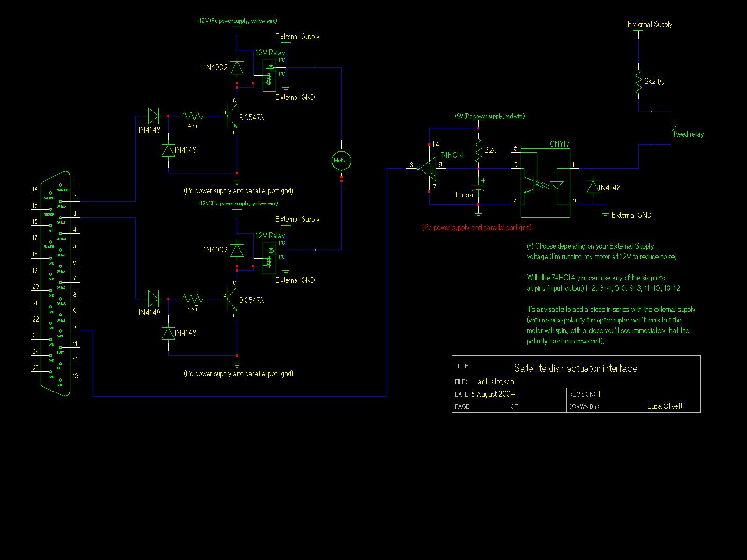The width and height of the screenshot is (747, 560).
Task: Click the actuator.sch file name field
Action: (x=495, y=382)
